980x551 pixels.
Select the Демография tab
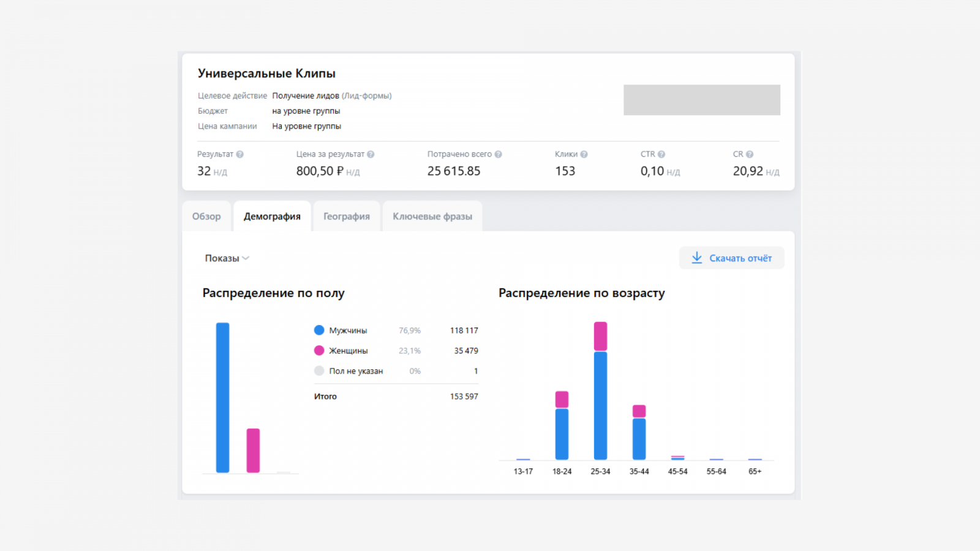click(x=272, y=216)
